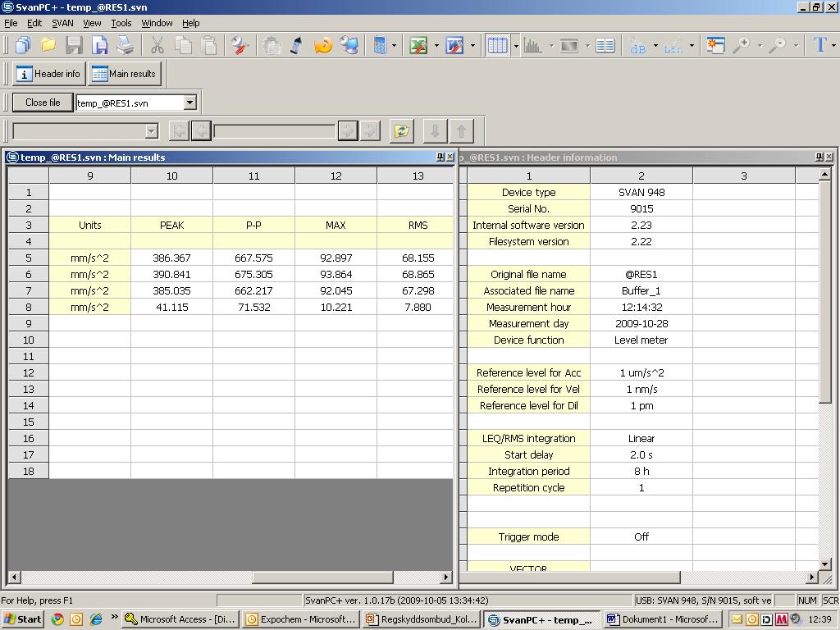840x630 pixels.
Task: Click the Cut scissors icon
Action: click(x=157, y=46)
